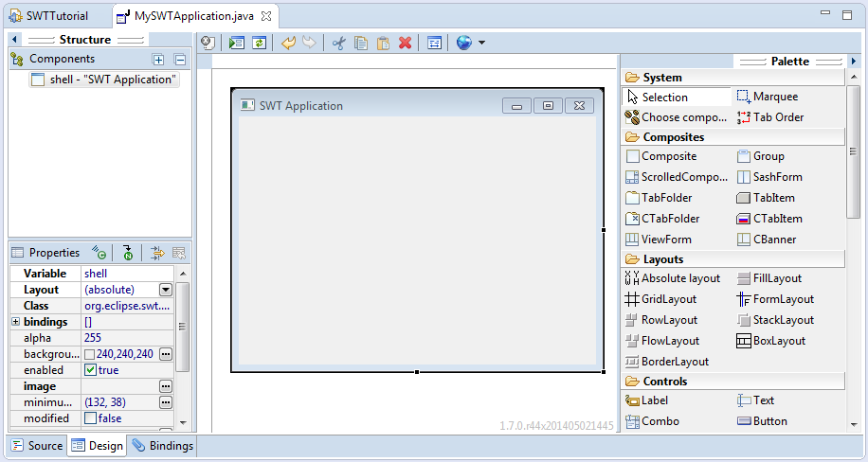Click the show events icon in Properties
Viewport: 868px width, 462px height.
(x=99, y=253)
